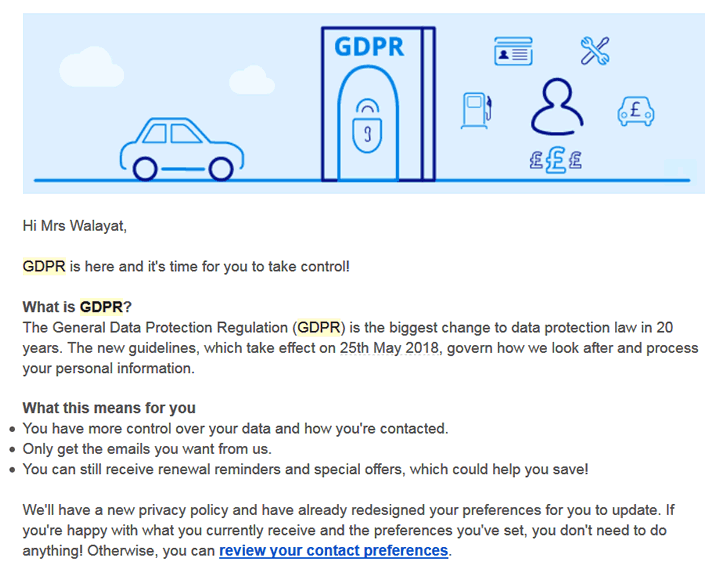The height and width of the screenshot is (573, 720).
Task: Click the GDPR title on the door banner
Action: [369, 47]
